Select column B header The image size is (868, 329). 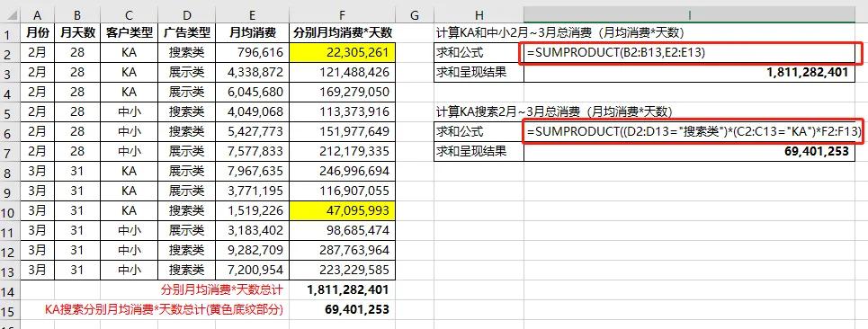pyautogui.click(x=77, y=15)
